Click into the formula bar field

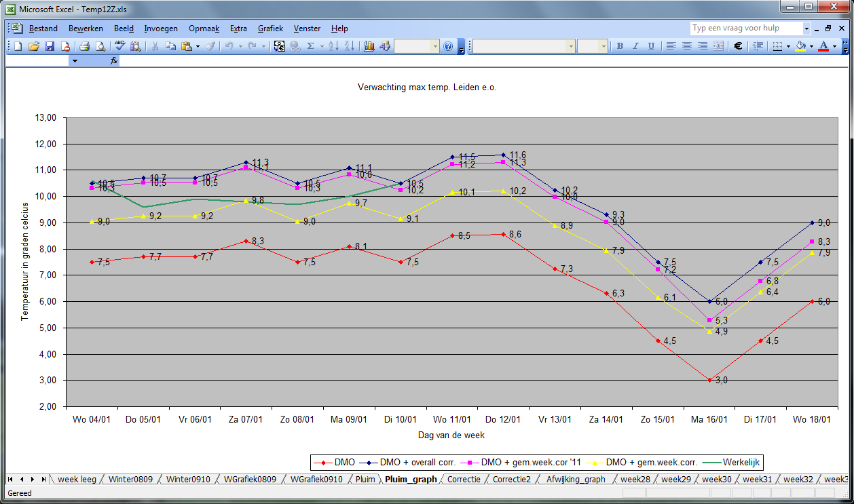[x=485, y=60]
